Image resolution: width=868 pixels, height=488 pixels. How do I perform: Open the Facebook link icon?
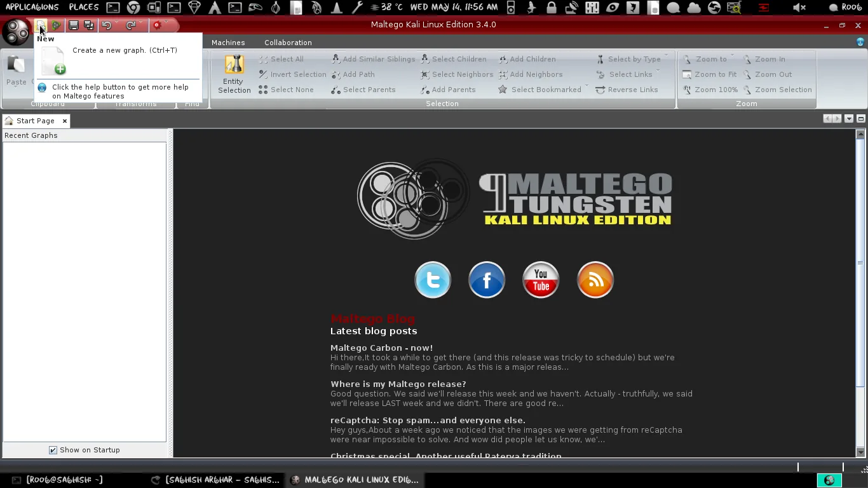(x=487, y=280)
